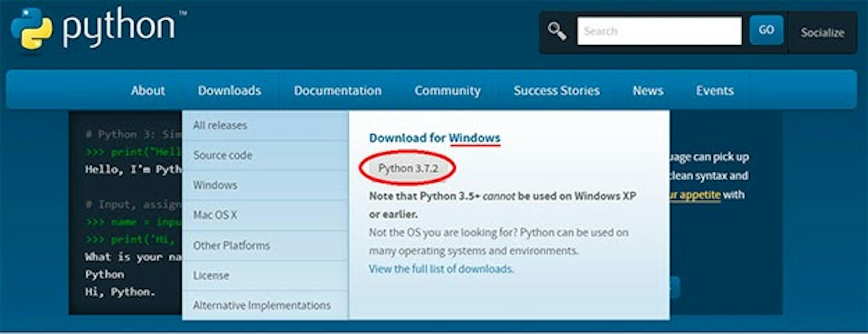Open the Events navigation menu
The width and height of the screenshot is (868, 334).
(715, 90)
